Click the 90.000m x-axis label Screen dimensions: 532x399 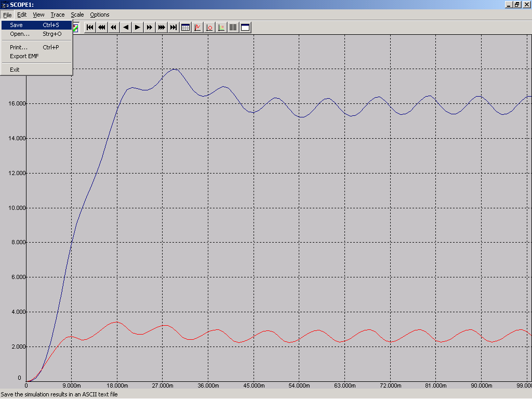click(x=482, y=386)
